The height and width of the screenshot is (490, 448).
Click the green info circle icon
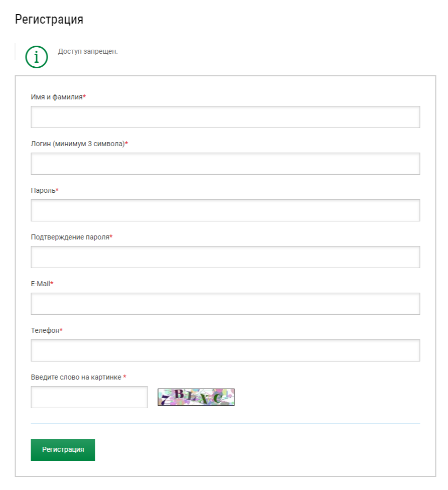pyautogui.click(x=37, y=57)
